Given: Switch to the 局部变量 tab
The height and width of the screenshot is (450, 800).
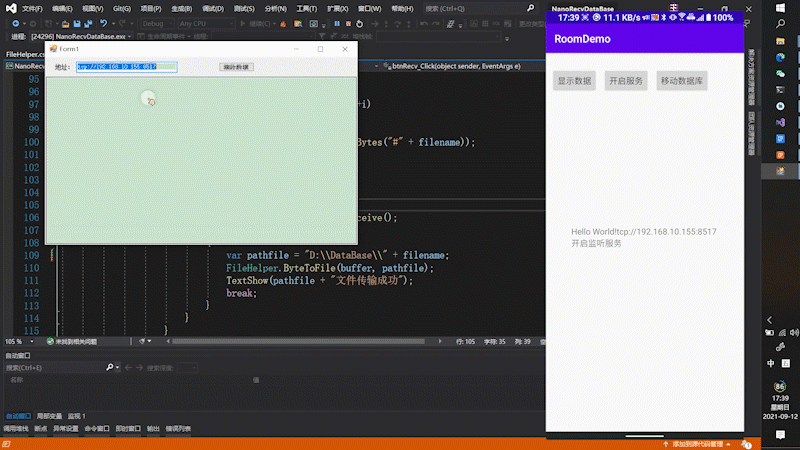Looking at the screenshot, I should point(48,416).
